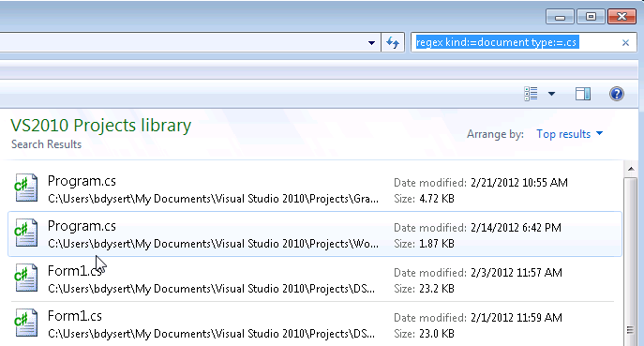Maximize the Explorer window
644x346 pixels.
pyautogui.click(x=591, y=17)
